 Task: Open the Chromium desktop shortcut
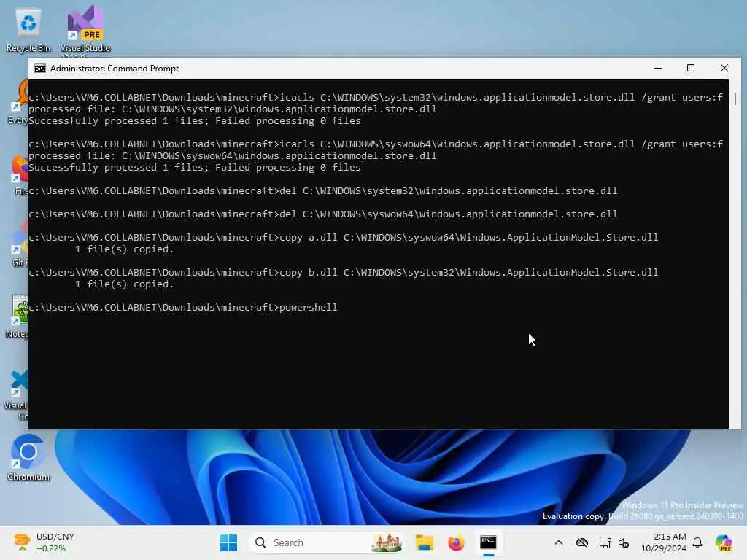point(28,458)
